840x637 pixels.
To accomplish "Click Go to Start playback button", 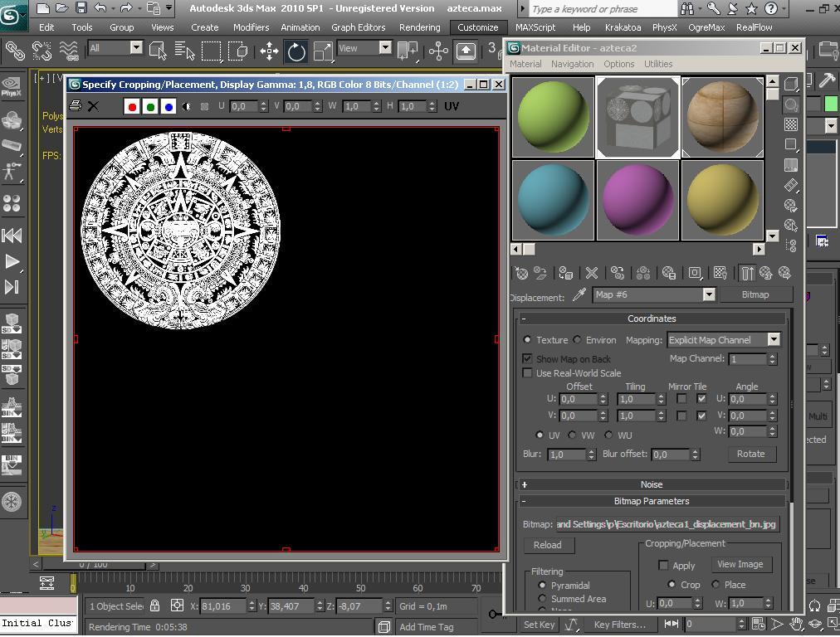I will [x=12, y=236].
